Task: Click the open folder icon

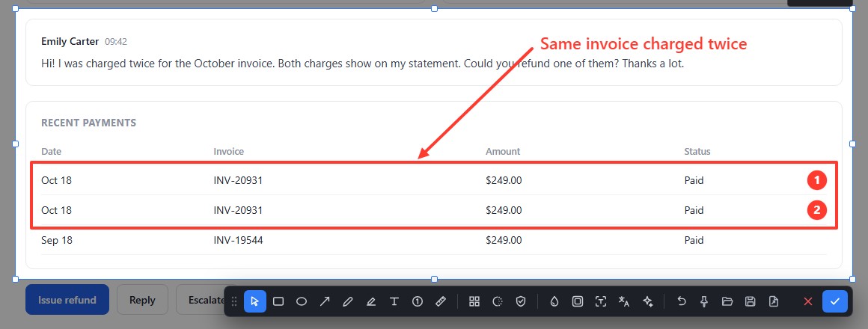Action: [727, 301]
